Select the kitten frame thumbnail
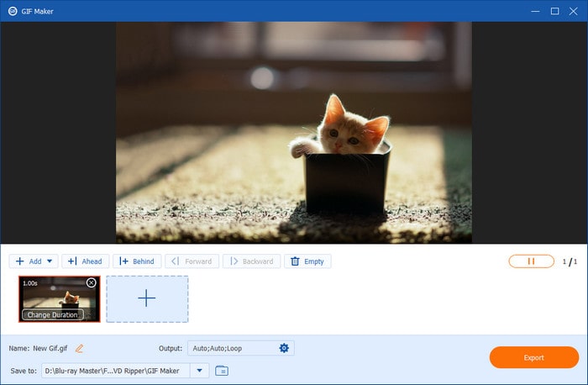588x385 pixels. (x=59, y=297)
